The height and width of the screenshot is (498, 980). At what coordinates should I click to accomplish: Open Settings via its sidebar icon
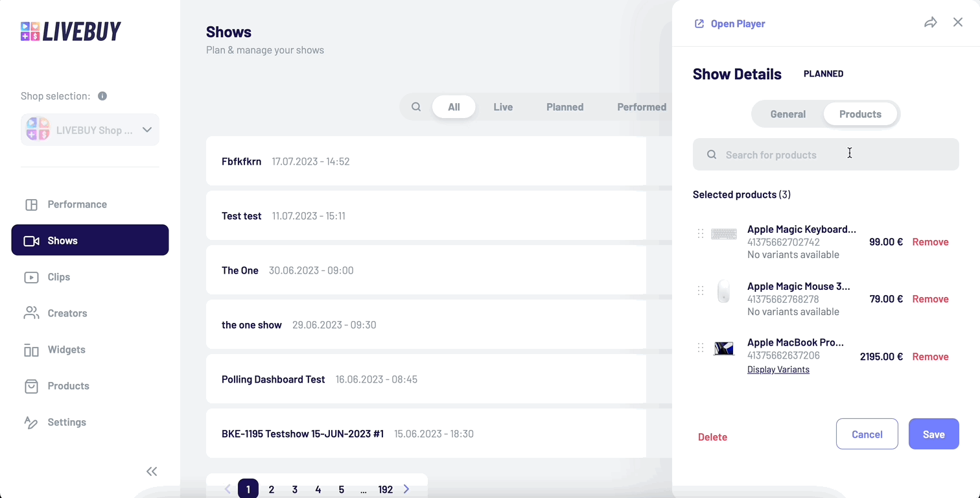[31, 422]
